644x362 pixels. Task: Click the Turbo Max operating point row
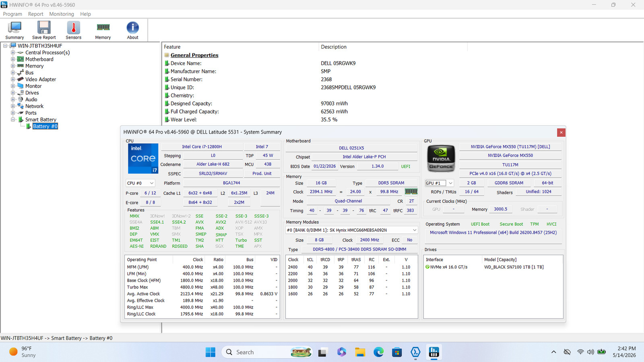[202, 287]
